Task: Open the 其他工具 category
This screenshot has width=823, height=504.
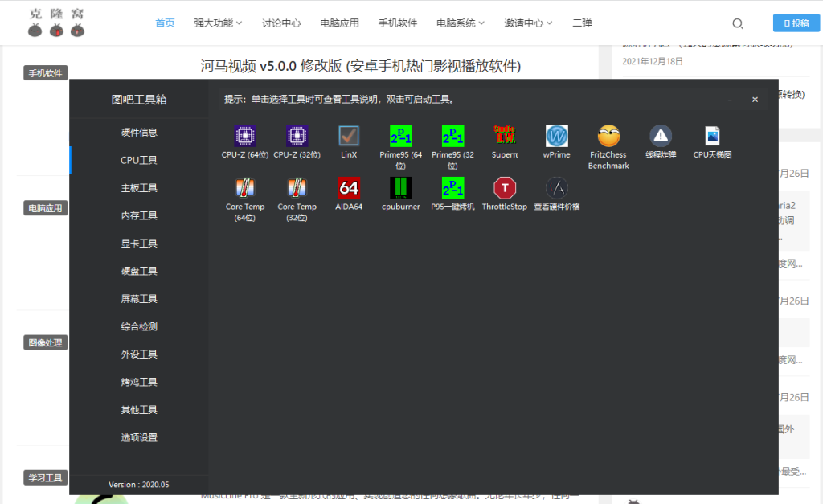Action: 139,410
